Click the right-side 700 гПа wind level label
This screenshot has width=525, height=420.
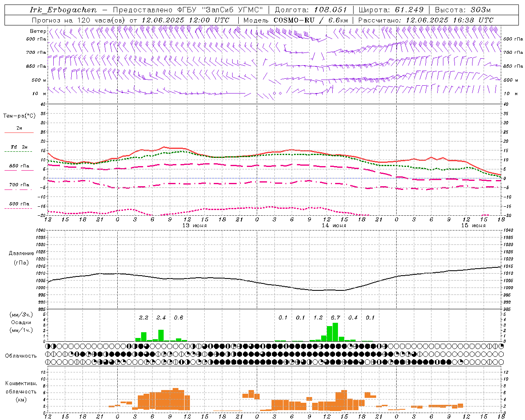coord(513,52)
